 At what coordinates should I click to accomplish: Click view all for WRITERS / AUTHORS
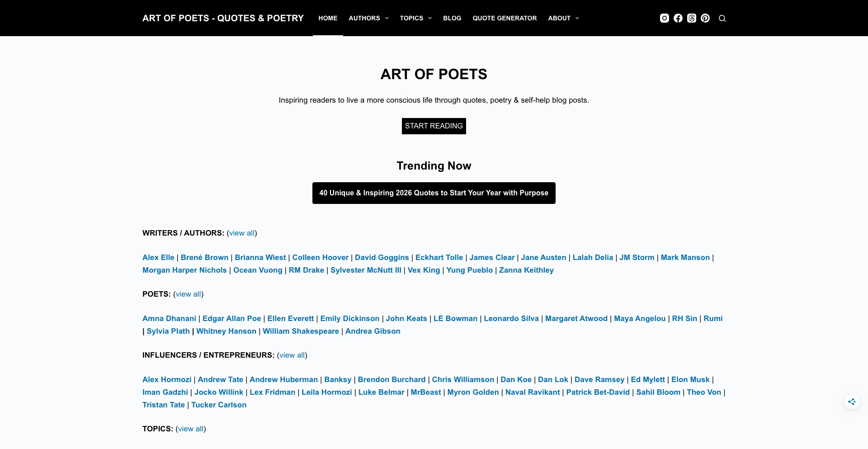[241, 233]
